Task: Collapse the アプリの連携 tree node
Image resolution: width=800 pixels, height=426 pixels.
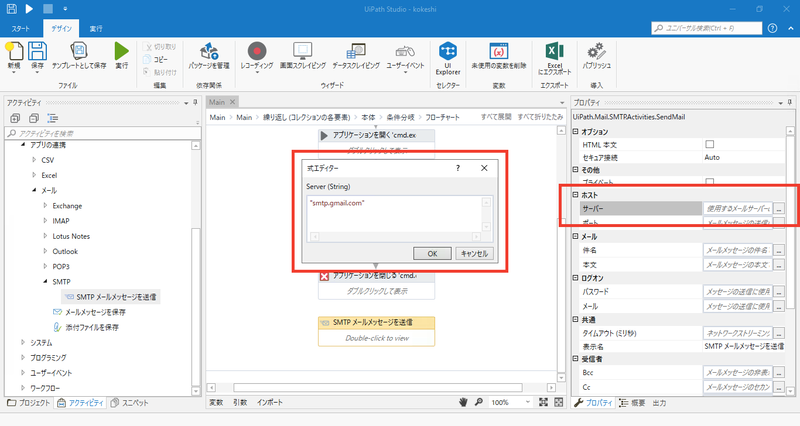Action: coord(23,145)
